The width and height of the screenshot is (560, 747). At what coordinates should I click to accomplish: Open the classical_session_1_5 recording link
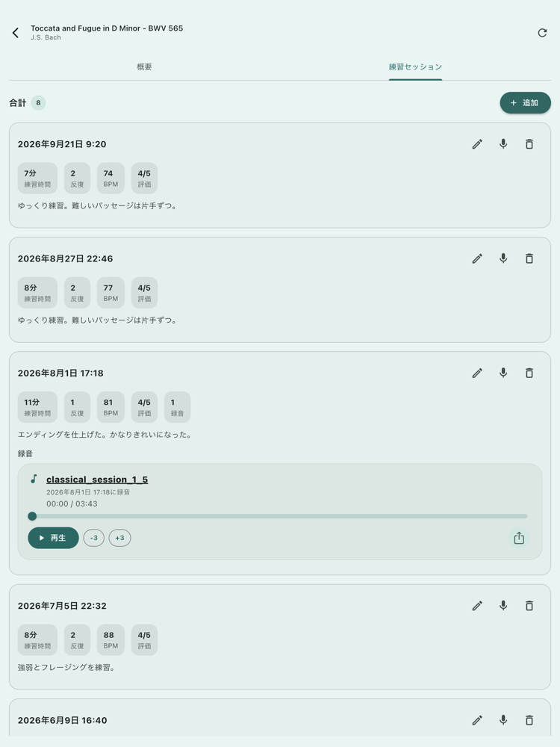pyautogui.click(x=97, y=480)
